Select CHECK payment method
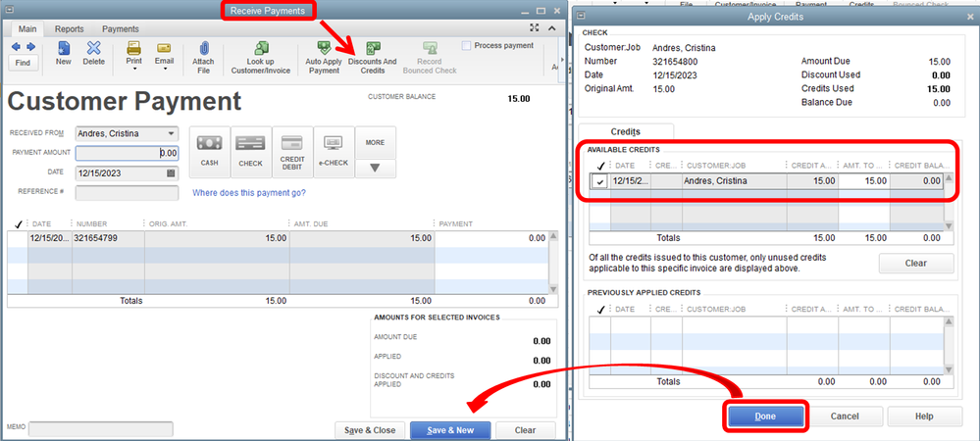 tap(250, 152)
